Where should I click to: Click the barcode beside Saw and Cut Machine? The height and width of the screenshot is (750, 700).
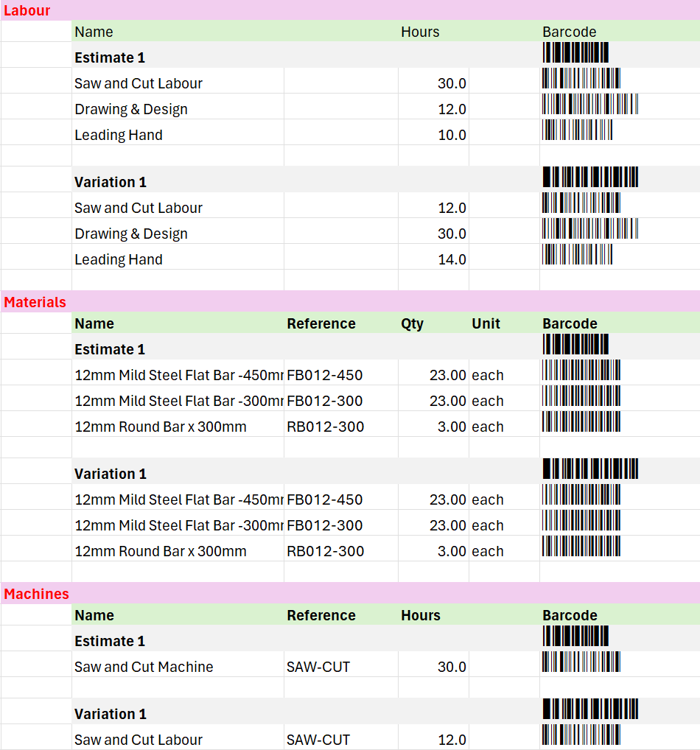click(x=581, y=662)
